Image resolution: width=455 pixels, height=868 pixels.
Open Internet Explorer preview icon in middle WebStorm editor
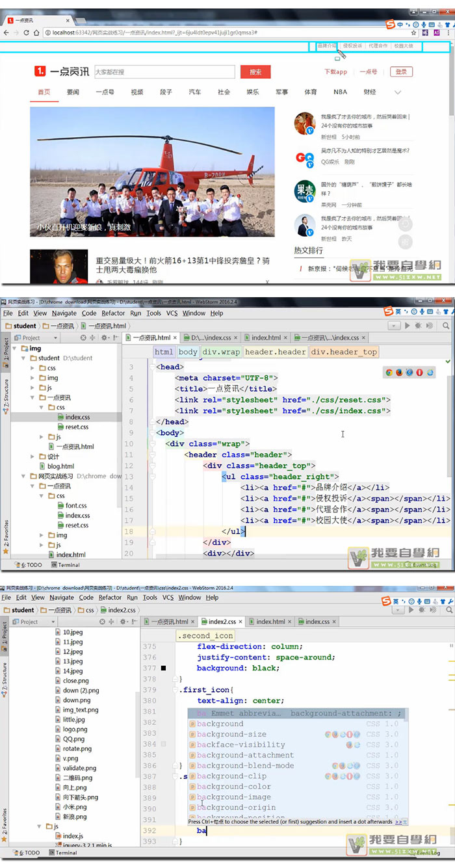pos(430,373)
